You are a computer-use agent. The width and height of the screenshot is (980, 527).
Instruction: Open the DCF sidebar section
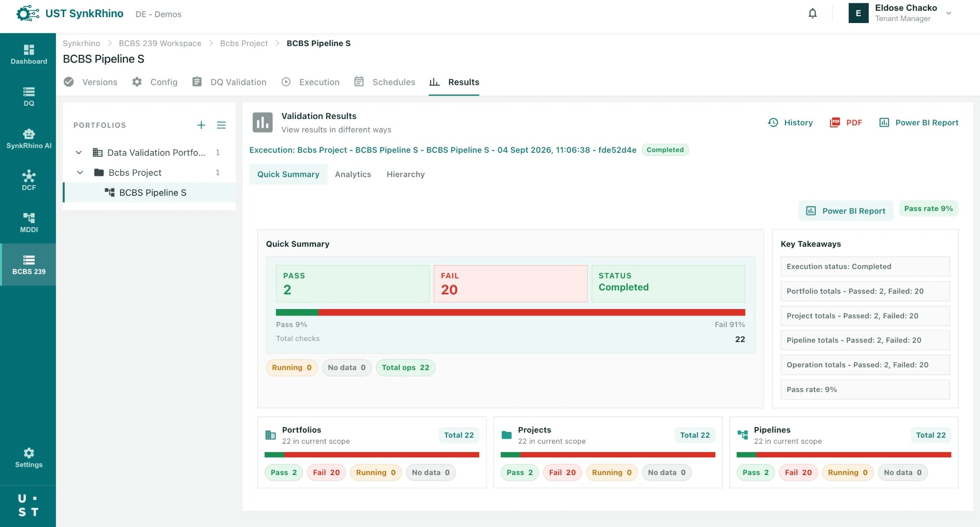click(x=28, y=181)
